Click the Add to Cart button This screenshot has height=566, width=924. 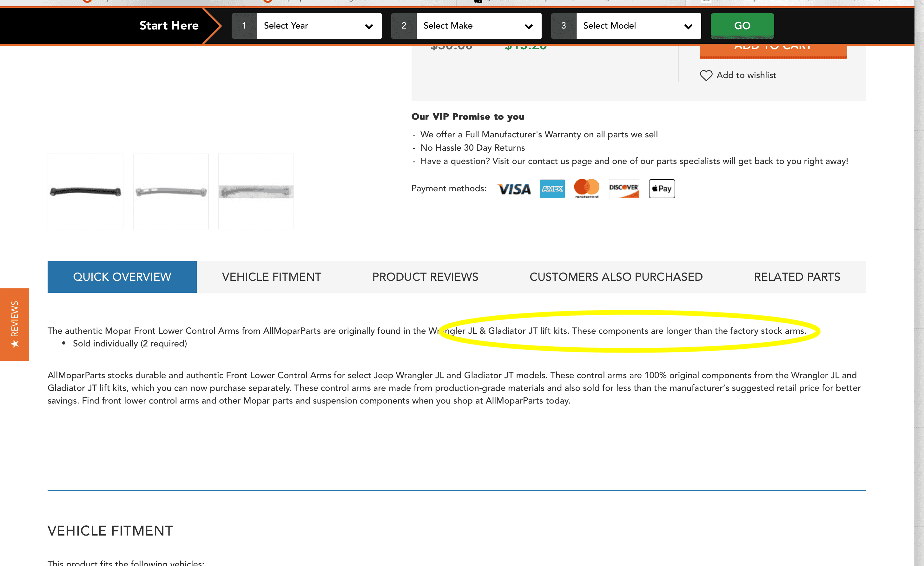pos(773,52)
